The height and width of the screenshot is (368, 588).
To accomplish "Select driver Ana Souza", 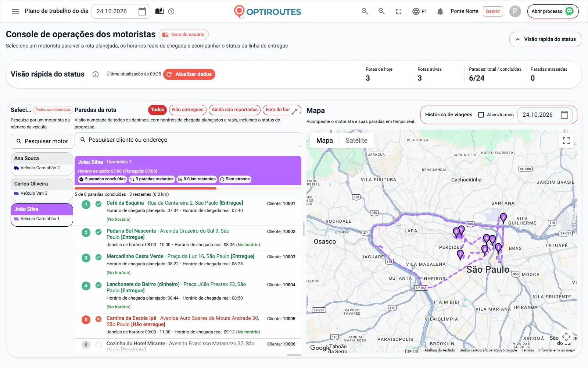I will 42,164.
